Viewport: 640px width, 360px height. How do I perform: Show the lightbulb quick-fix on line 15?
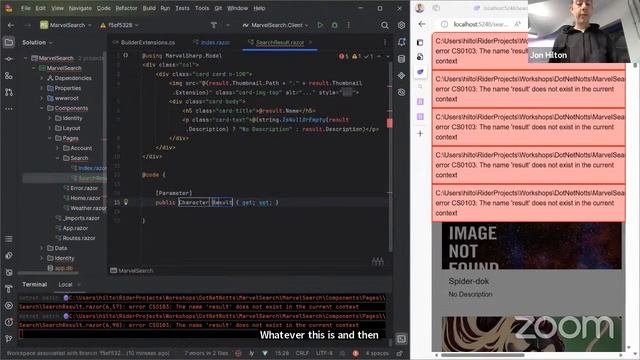[x=126, y=202]
